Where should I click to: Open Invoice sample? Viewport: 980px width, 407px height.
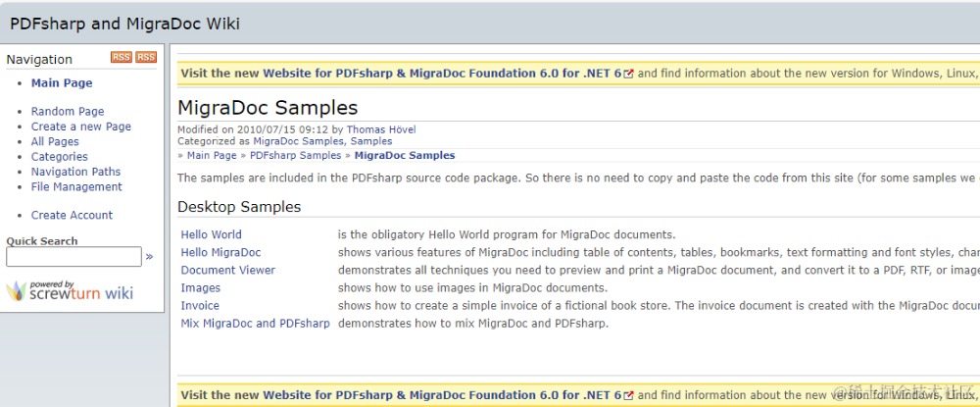point(200,306)
